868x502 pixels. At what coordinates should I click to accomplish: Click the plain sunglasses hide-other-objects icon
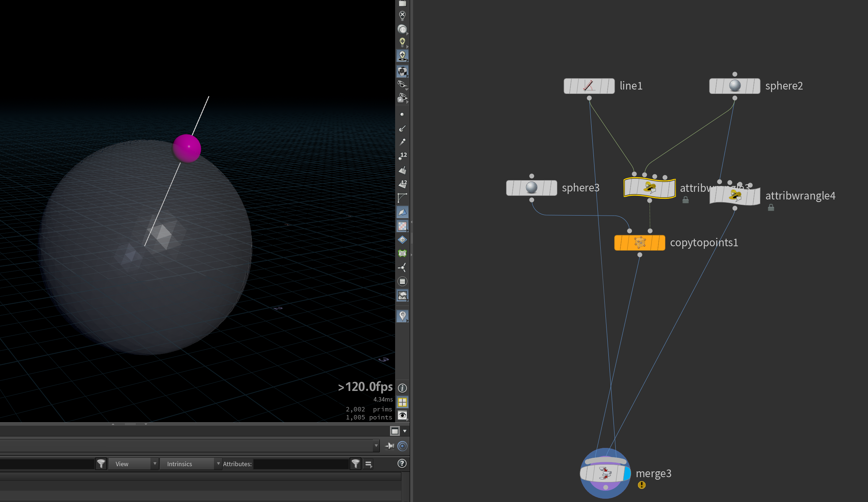tap(402, 85)
